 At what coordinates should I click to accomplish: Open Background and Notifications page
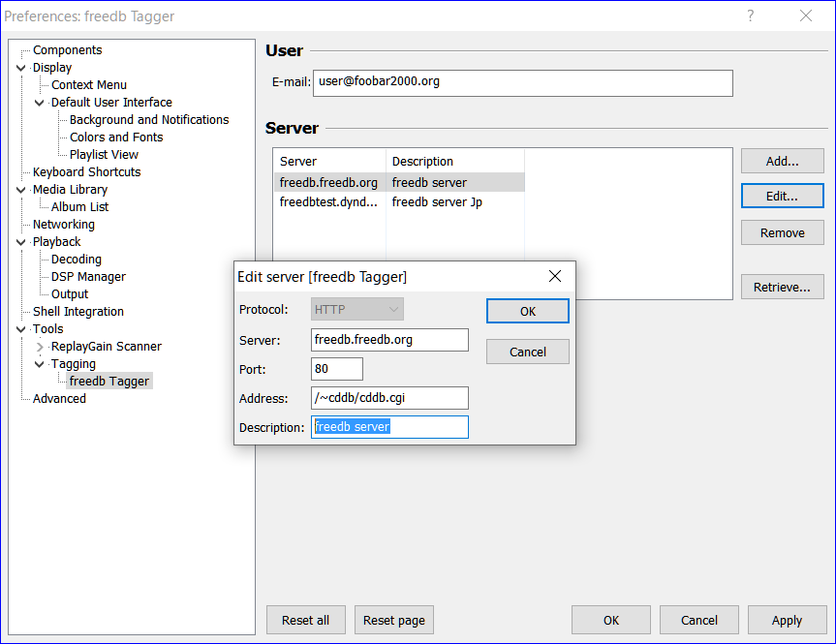click(x=149, y=120)
